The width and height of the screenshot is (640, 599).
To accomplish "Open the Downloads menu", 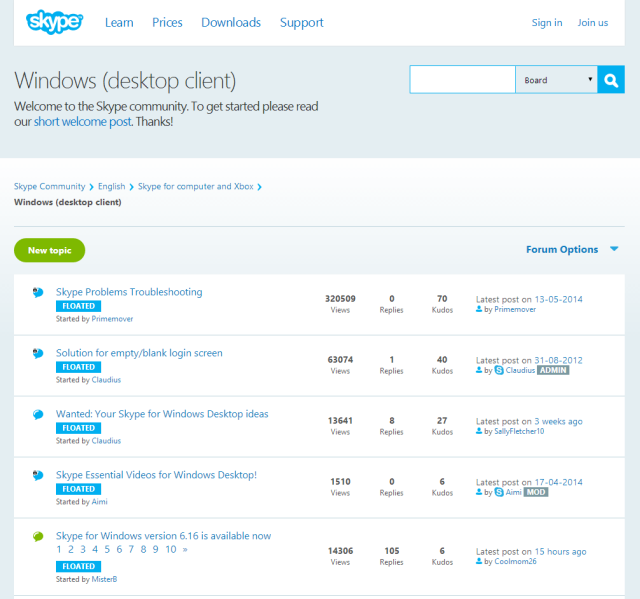I will (x=231, y=22).
